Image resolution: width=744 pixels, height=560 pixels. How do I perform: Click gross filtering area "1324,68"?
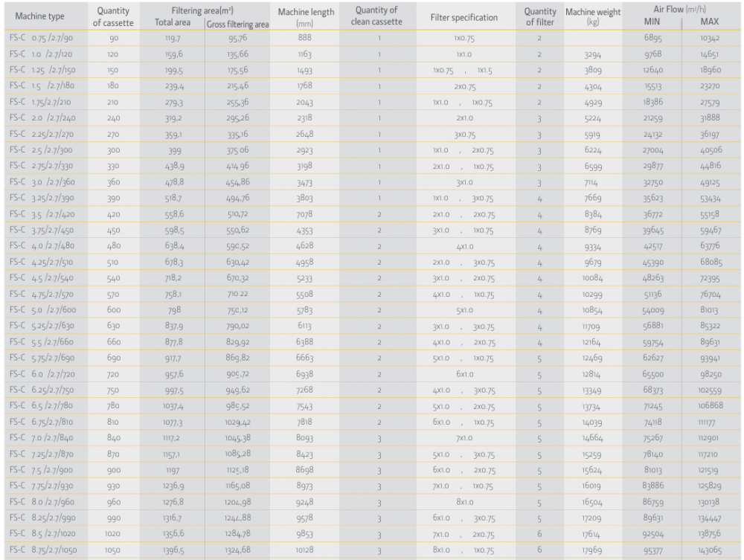[237, 550]
